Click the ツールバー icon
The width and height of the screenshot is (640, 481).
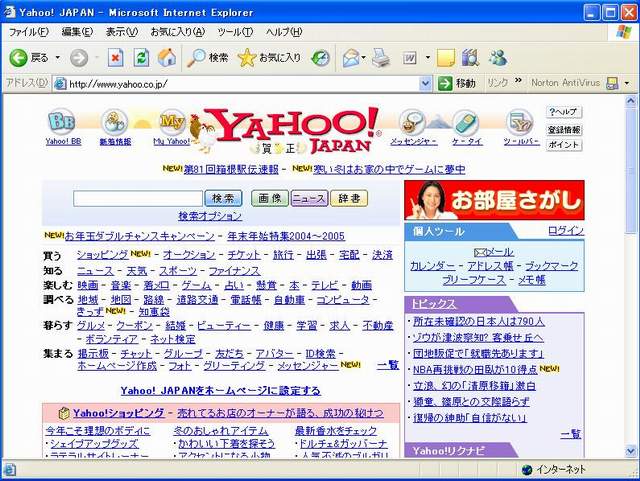pos(520,122)
